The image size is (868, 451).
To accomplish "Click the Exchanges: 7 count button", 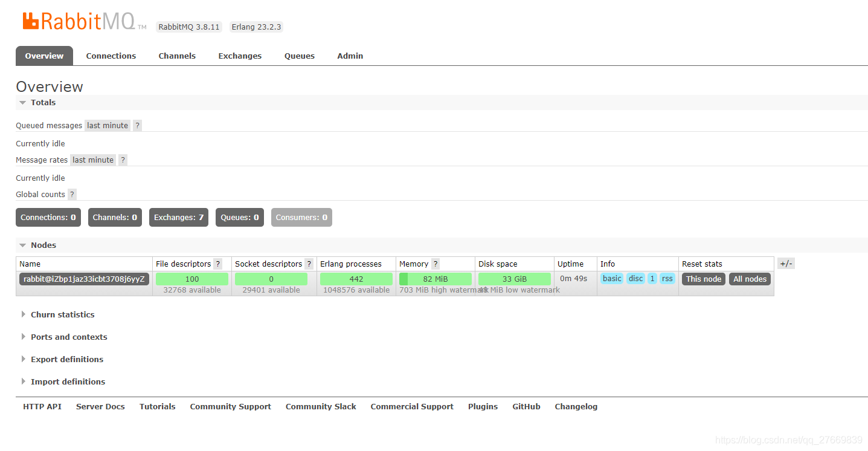I will point(179,218).
